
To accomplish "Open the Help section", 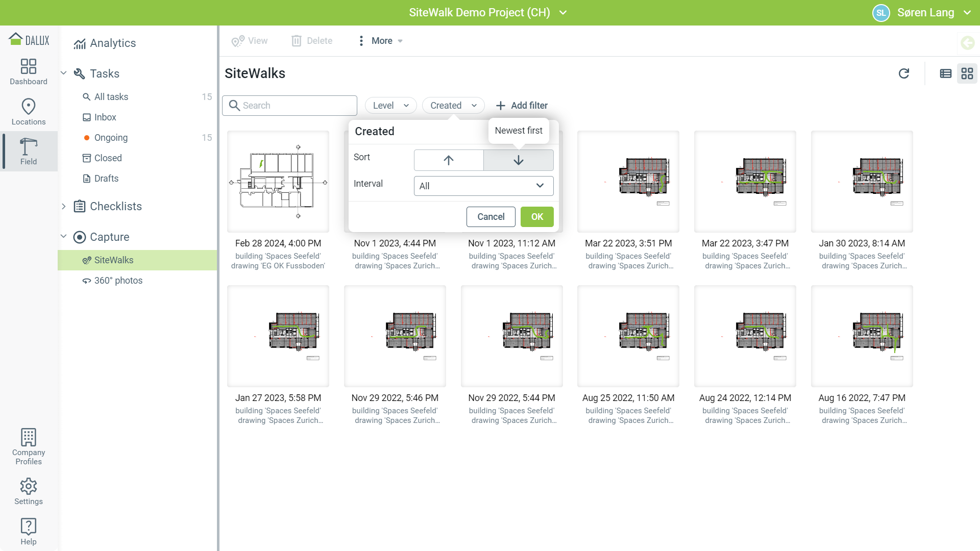I will [x=29, y=532].
